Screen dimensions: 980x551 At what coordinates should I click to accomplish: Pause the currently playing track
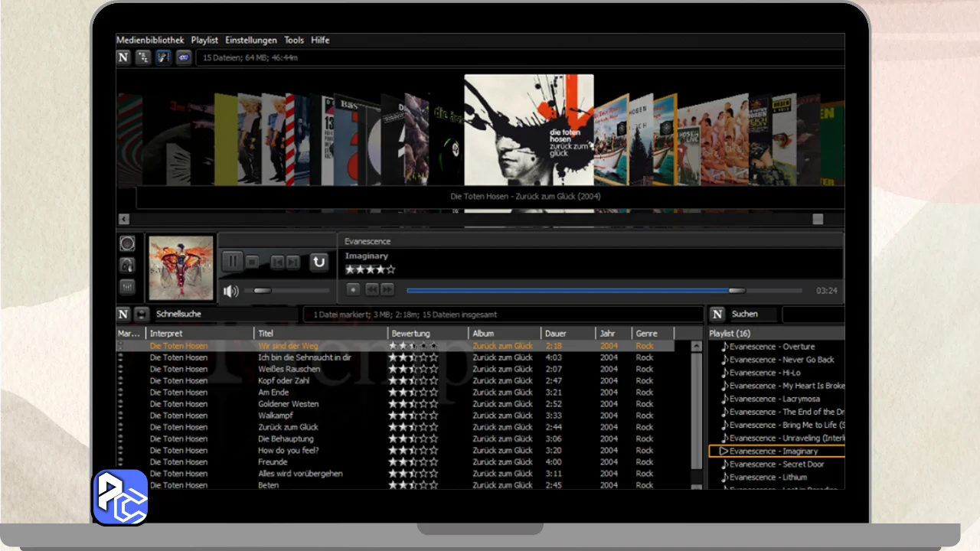coord(232,262)
